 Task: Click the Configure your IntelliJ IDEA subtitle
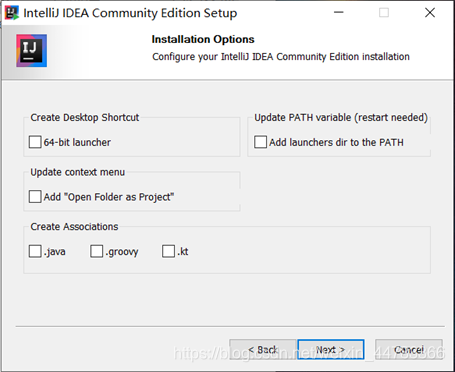(x=281, y=57)
